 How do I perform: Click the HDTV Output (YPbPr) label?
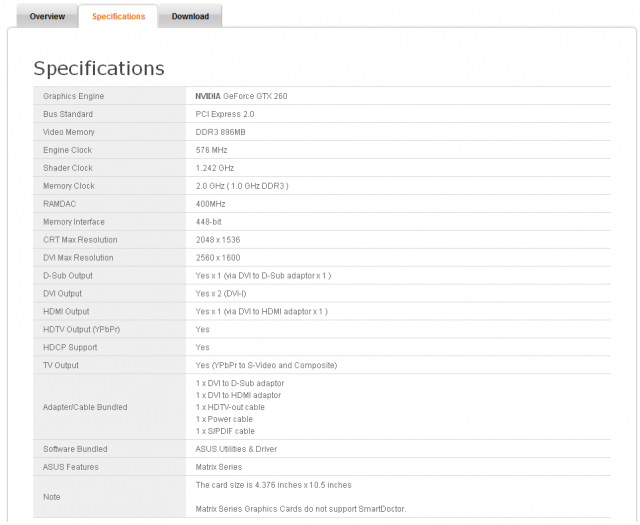click(x=82, y=329)
